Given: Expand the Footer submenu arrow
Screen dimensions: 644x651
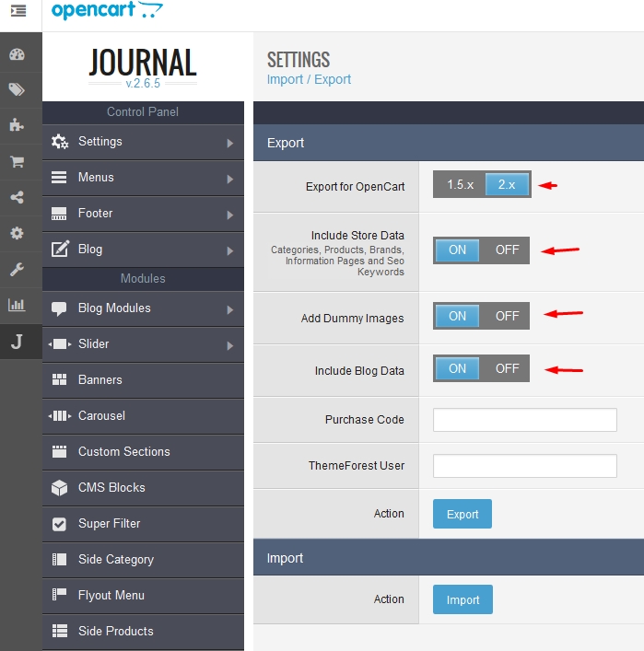Looking at the screenshot, I should click(230, 215).
